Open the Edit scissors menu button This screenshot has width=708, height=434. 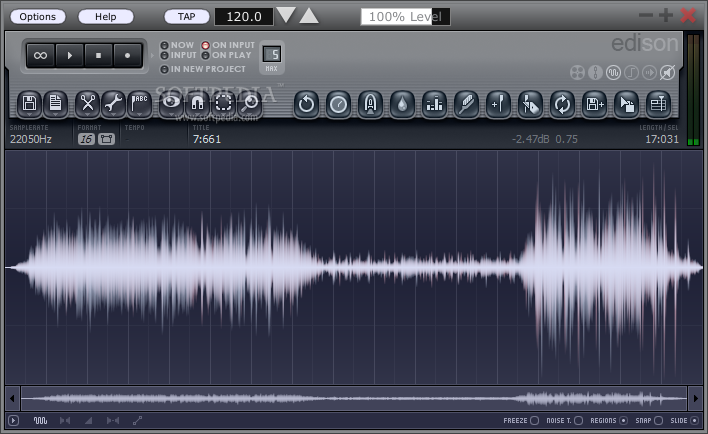tap(87, 104)
